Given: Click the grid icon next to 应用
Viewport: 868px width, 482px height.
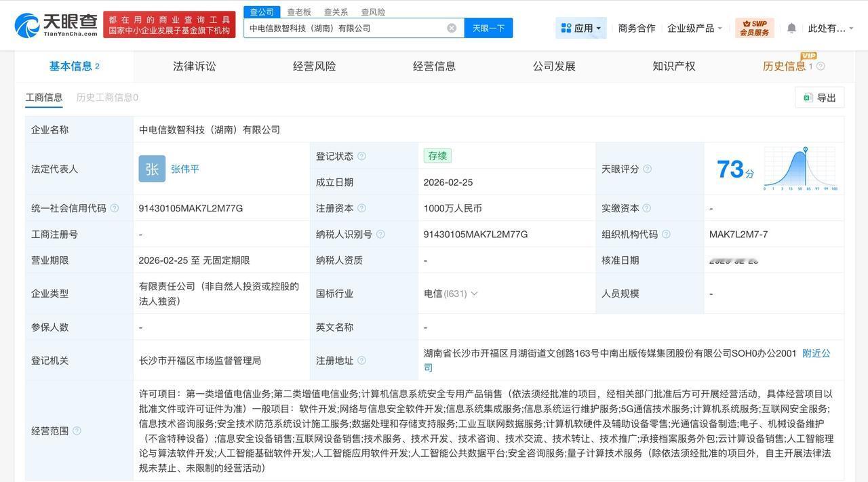Looking at the screenshot, I should pyautogui.click(x=565, y=27).
